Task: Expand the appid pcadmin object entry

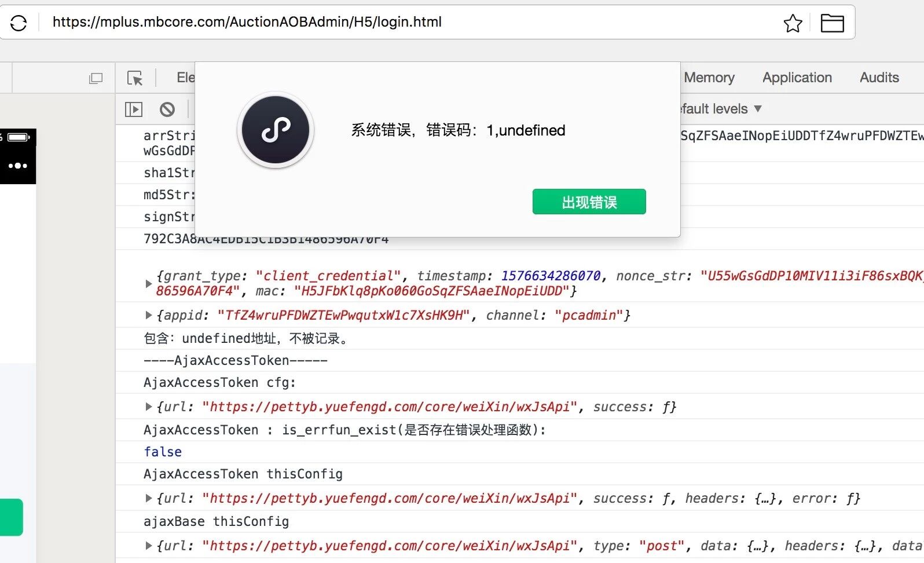Action: [149, 315]
